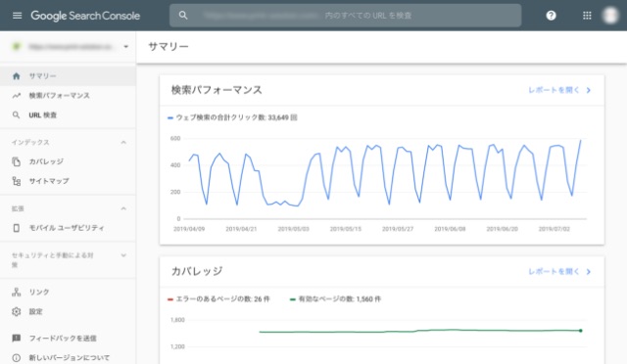Click the 2019/04/09 axis date label
This screenshot has height=364, width=627.
pos(189,229)
